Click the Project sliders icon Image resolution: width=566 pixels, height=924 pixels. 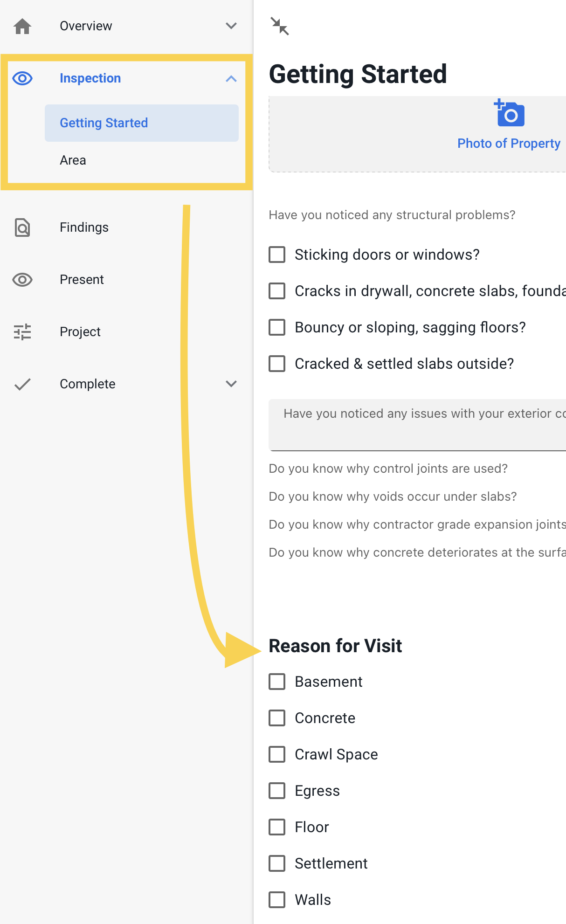click(x=22, y=332)
